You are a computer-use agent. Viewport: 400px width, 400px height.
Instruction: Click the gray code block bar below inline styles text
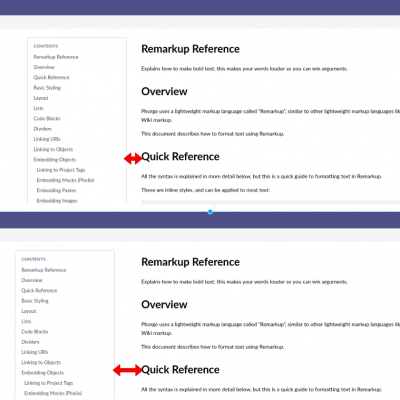(270, 202)
